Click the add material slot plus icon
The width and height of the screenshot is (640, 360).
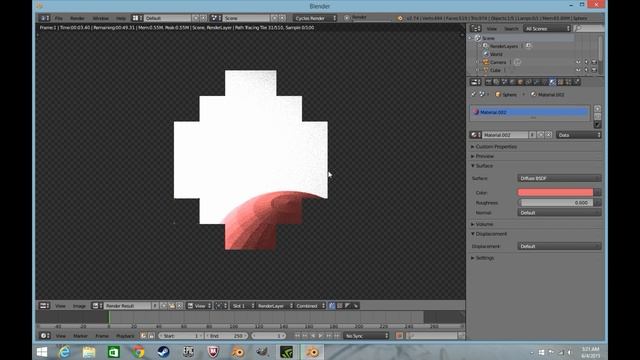[598, 109]
